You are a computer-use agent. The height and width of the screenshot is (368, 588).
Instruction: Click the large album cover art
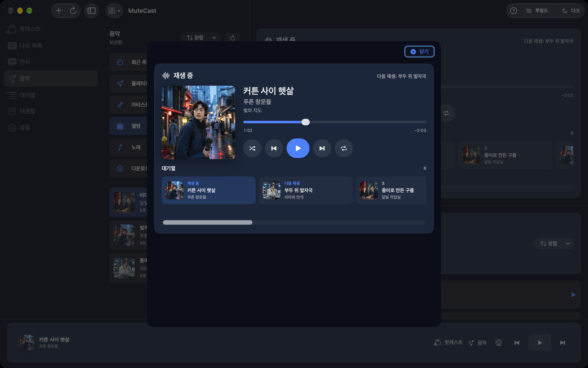[198, 122]
